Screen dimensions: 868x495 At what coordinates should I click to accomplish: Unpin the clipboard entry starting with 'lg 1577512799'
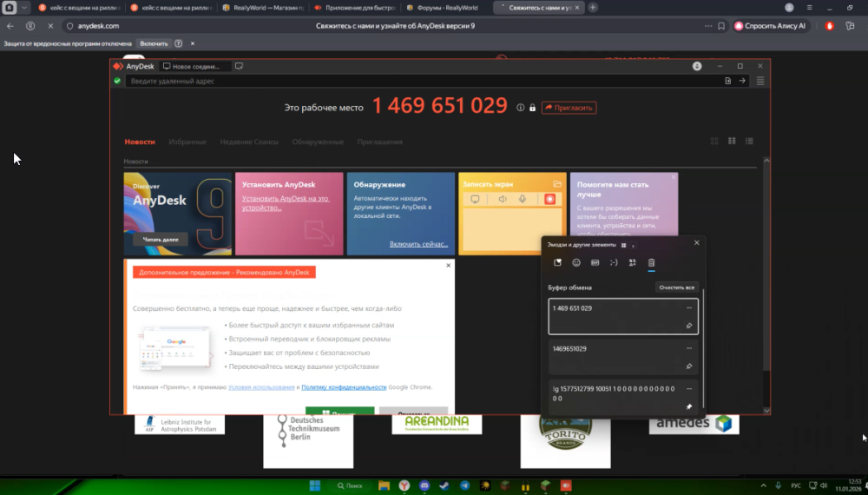[x=689, y=406]
